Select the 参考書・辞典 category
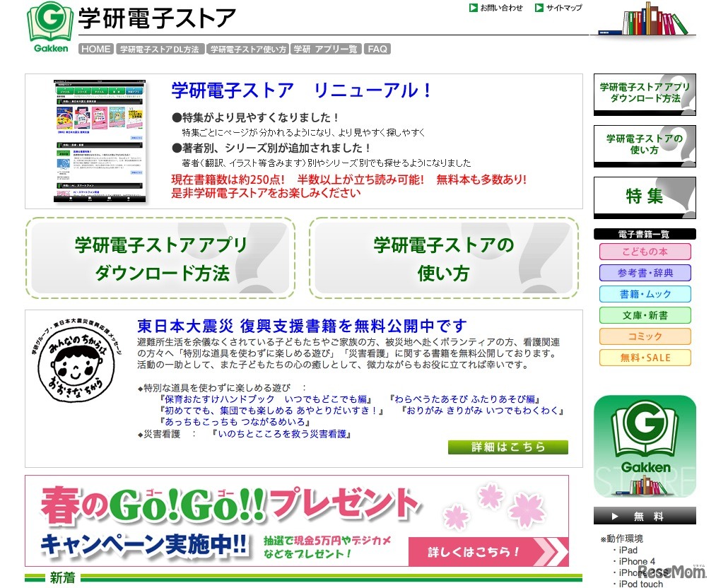 [645, 273]
